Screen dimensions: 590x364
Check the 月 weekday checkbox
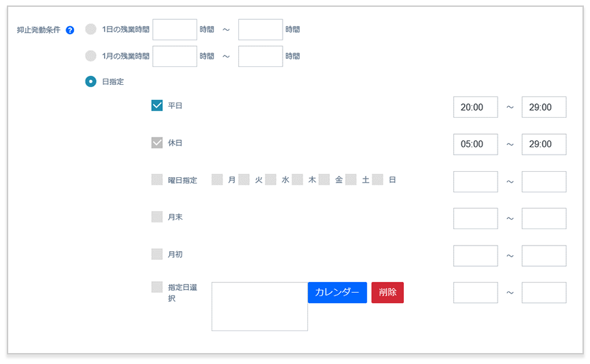tap(217, 180)
